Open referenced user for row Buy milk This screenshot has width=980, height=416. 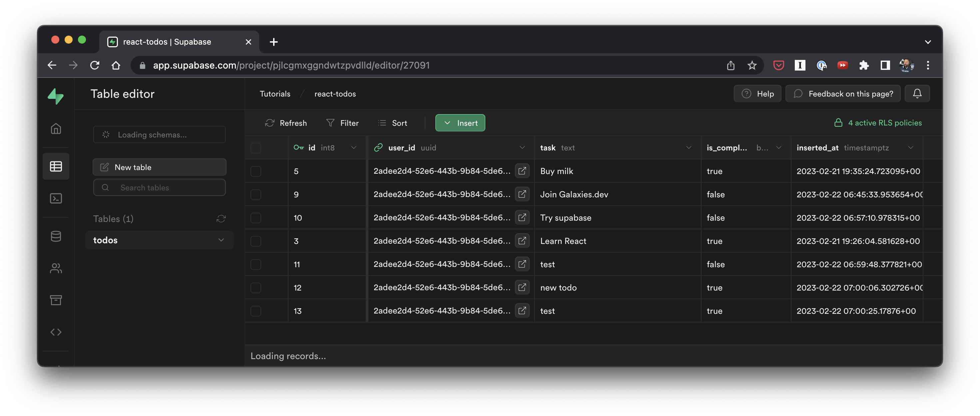click(522, 171)
